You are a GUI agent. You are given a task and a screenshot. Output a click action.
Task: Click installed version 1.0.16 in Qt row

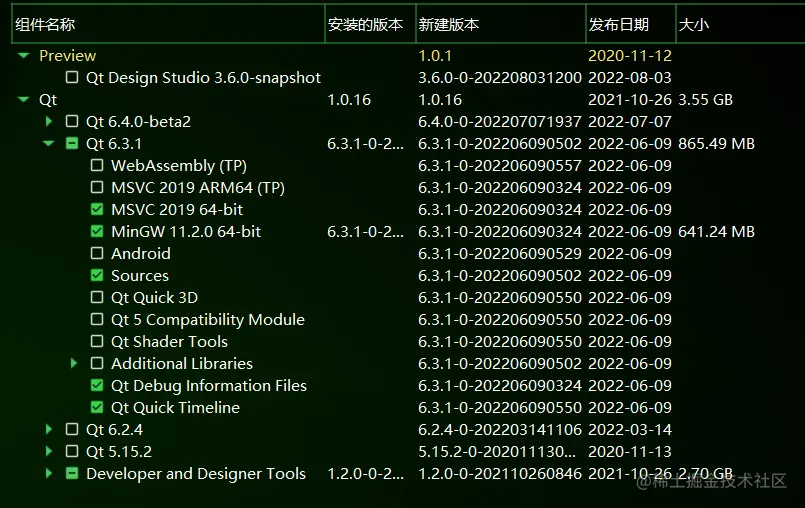pyautogui.click(x=349, y=100)
